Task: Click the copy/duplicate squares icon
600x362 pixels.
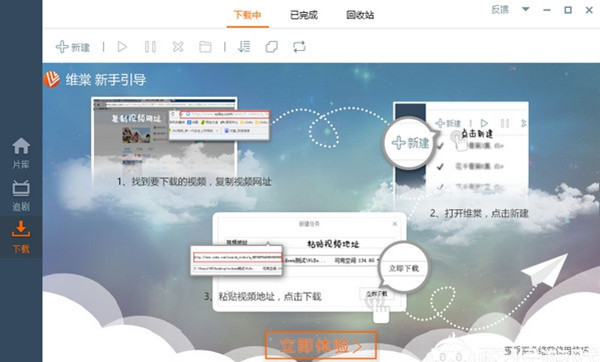Action: [x=271, y=47]
